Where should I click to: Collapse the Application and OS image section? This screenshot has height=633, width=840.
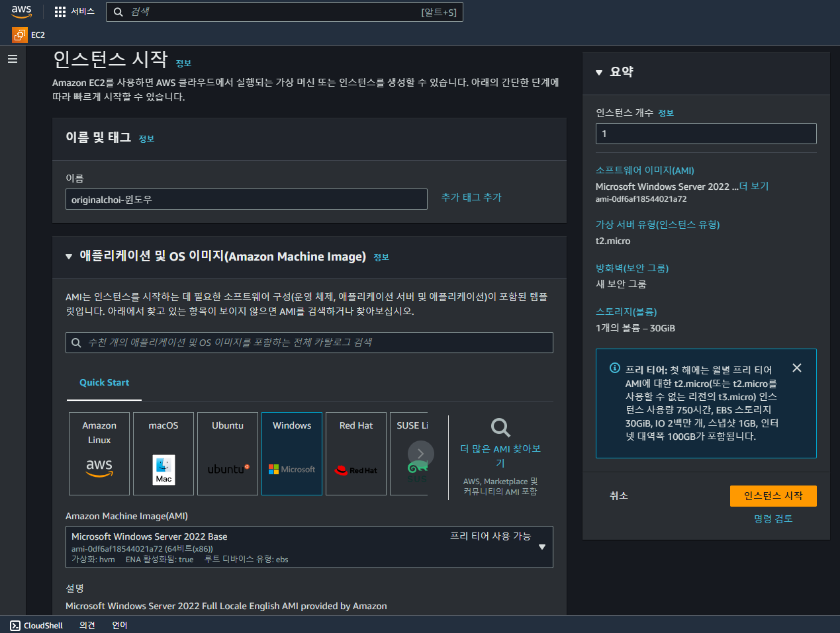pyautogui.click(x=69, y=257)
